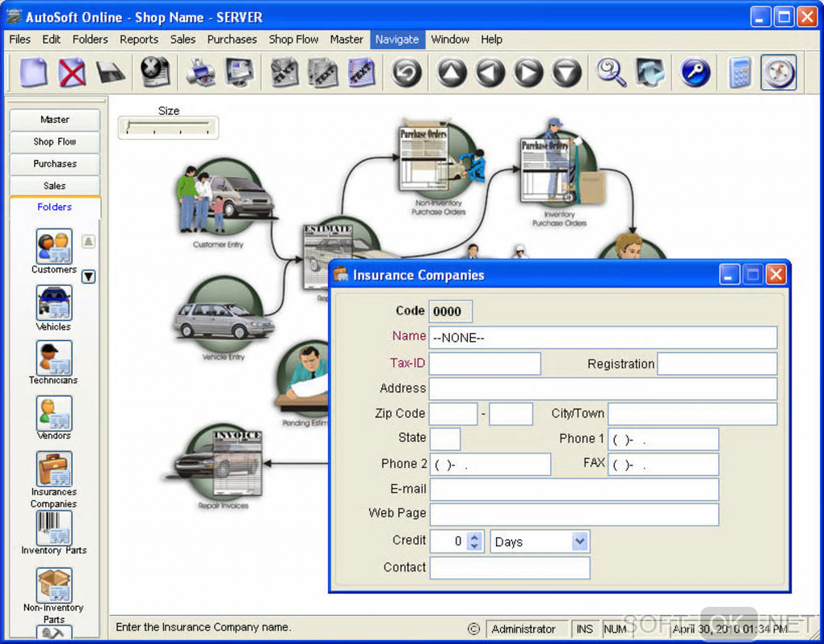824x644 pixels.
Task: Click the magnifying glass search icon
Action: (612, 72)
